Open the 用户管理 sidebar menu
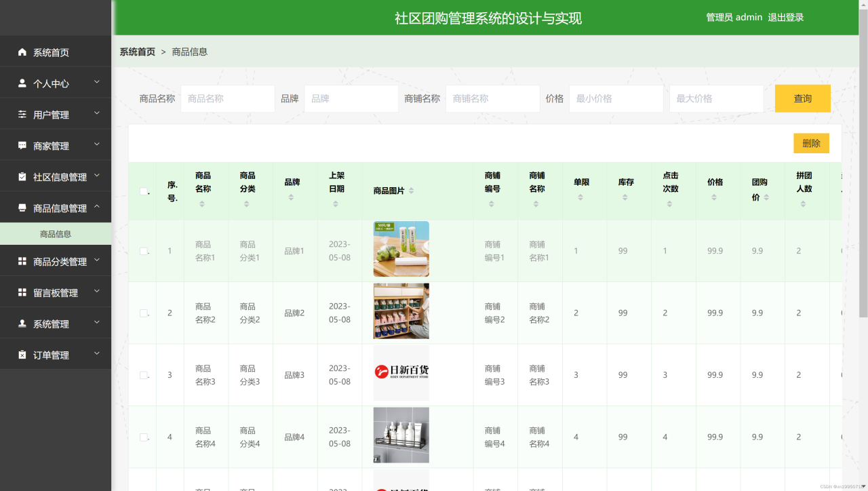 (56, 115)
